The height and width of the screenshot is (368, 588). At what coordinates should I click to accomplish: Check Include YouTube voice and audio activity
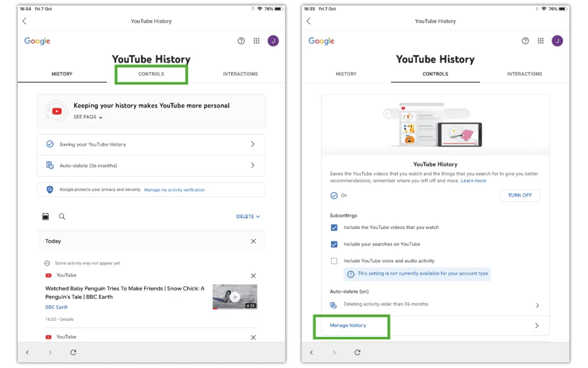[x=334, y=261]
